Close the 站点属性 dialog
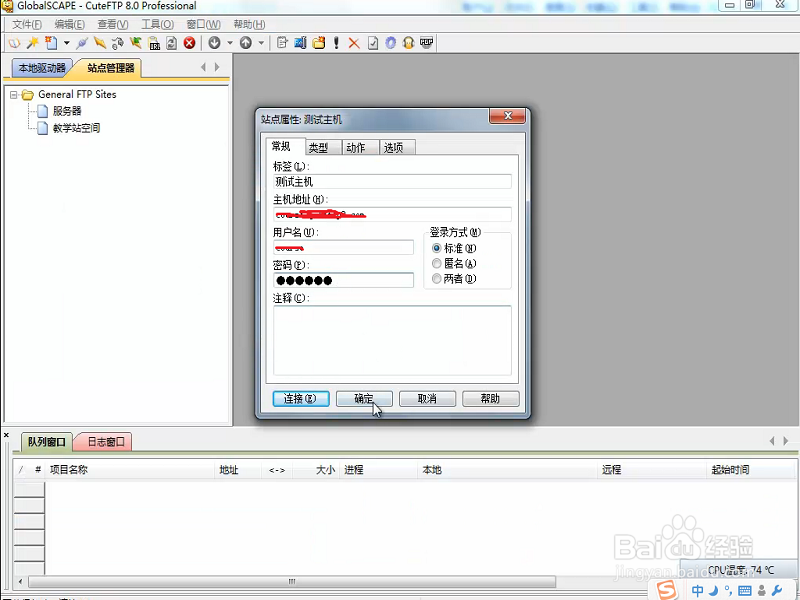The image size is (800, 600). (507, 116)
